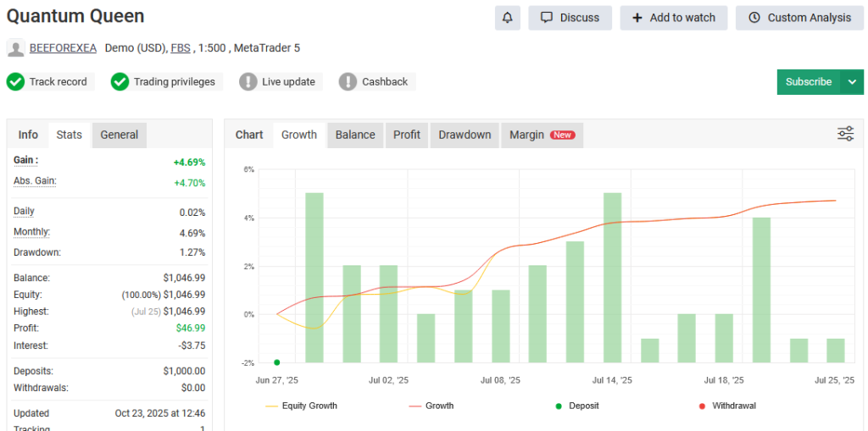Click the green Deposit dot on chart
This screenshot has width=868, height=431.
click(x=277, y=362)
